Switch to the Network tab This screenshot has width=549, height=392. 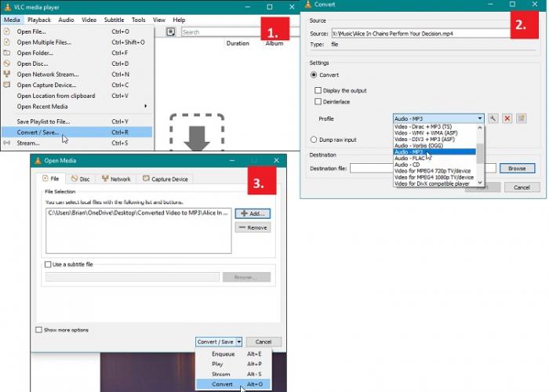point(116,179)
